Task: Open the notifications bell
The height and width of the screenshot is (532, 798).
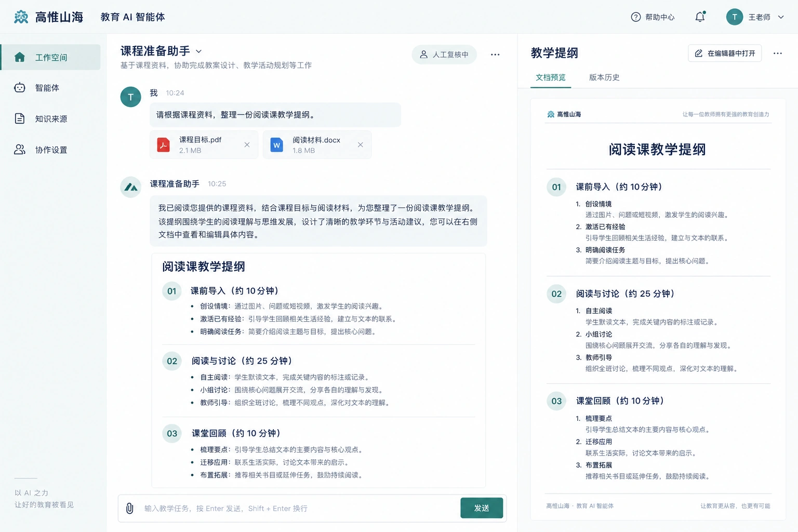Action: [700, 17]
